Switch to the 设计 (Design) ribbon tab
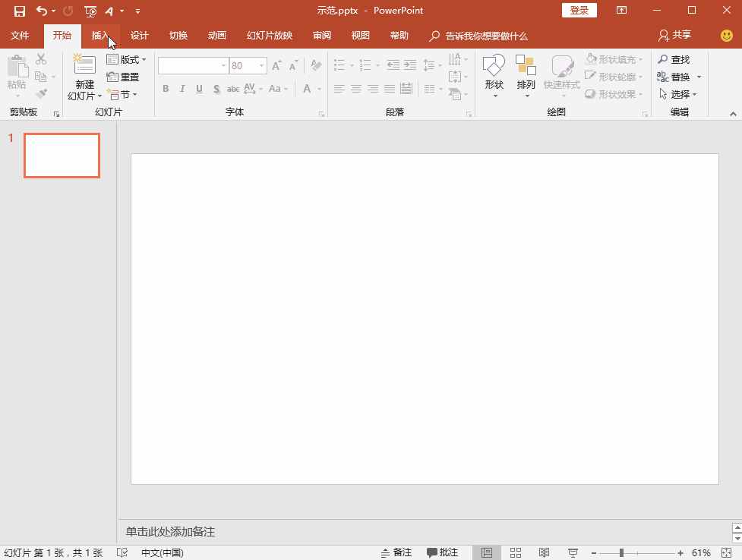Viewport: 742px width, 560px height. (x=139, y=35)
